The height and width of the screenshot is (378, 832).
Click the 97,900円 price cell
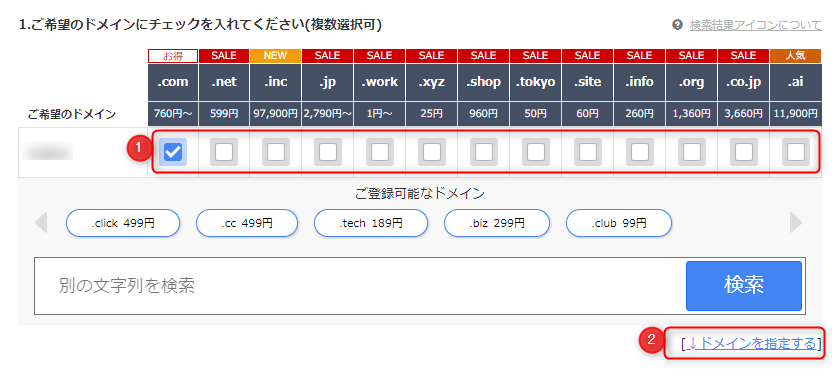276,113
